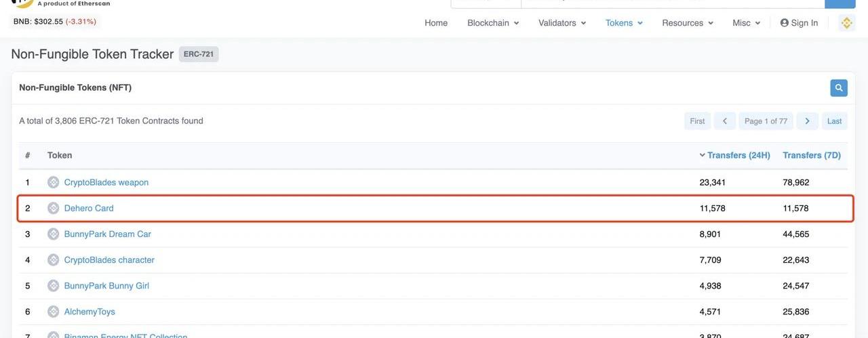Click the 24,547 seven-day transfers value
This screenshot has height=338, width=868.
click(x=796, y=286)
